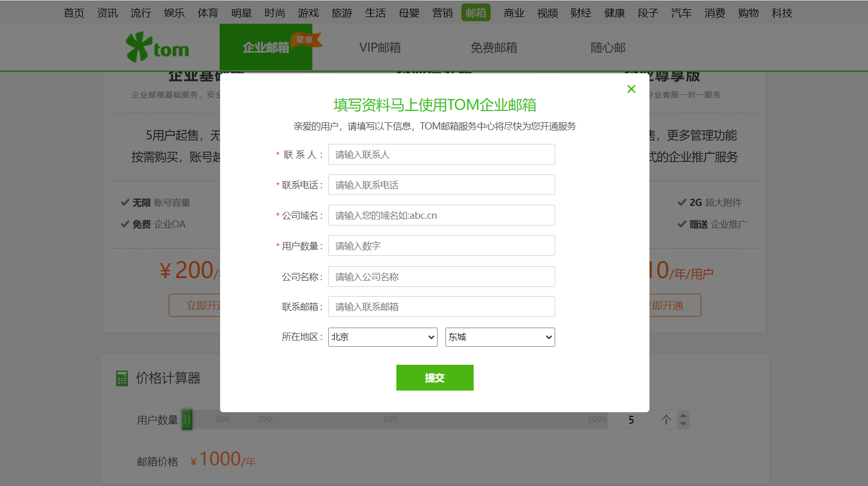Open the 东城 district dropdown
The width and height of the screenshot is (868, 486).
pos(499,337)
